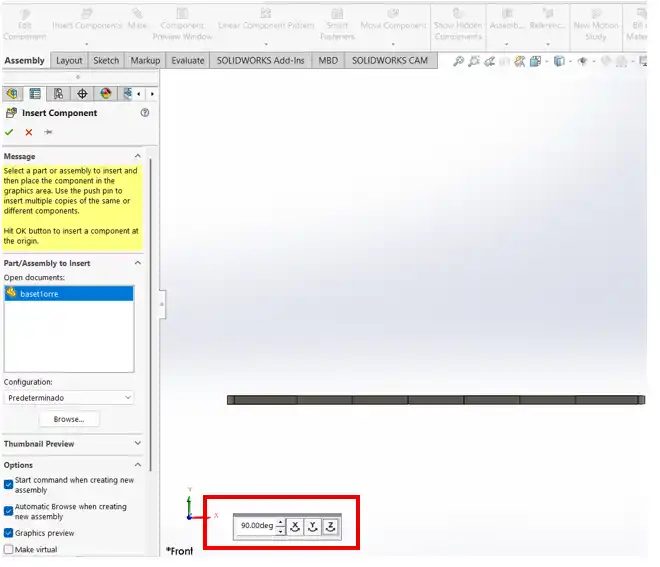Switch to the Layout tab
The height and width of the screenshot is (567, 660).
[69, 61]
